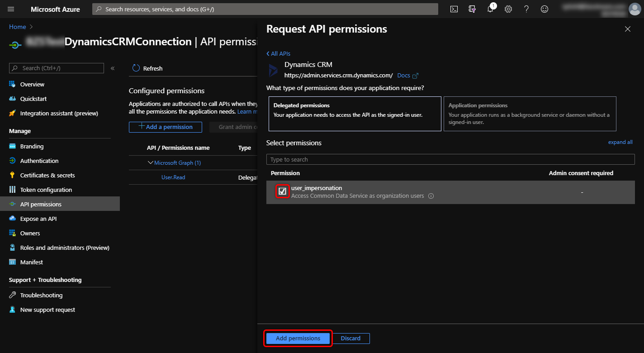Open the User.Read permission
The image size is (644, 353).
pos(173,177)
